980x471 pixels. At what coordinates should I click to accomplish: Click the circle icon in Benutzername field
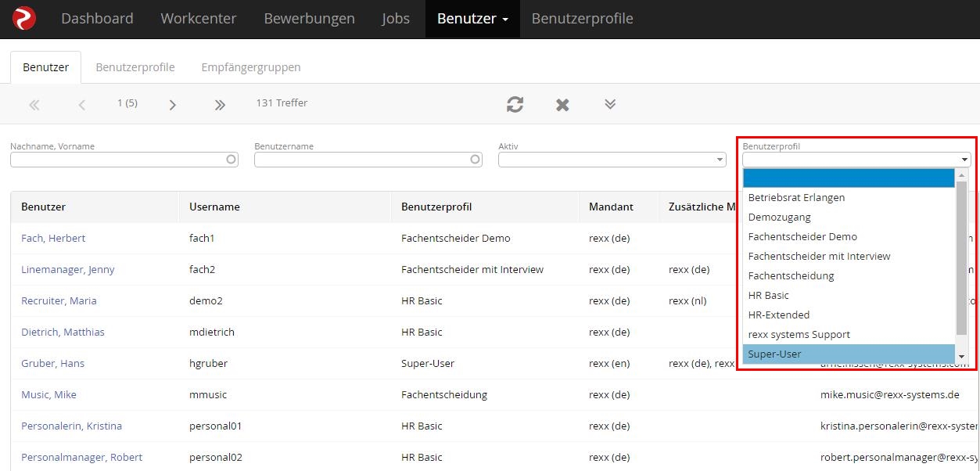point(476,160)
